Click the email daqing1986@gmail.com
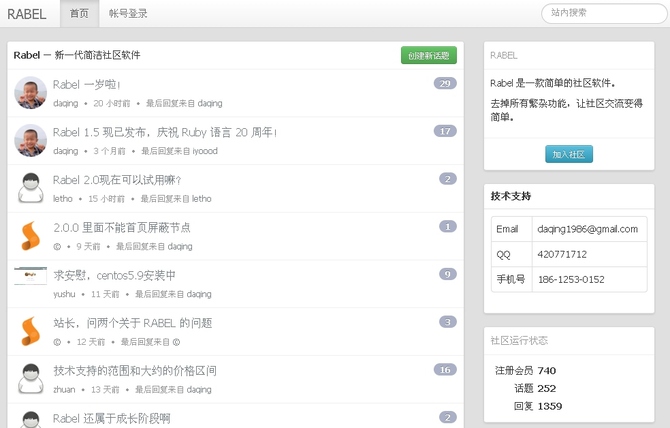This screenshot has height=428, width=670. 588,229
